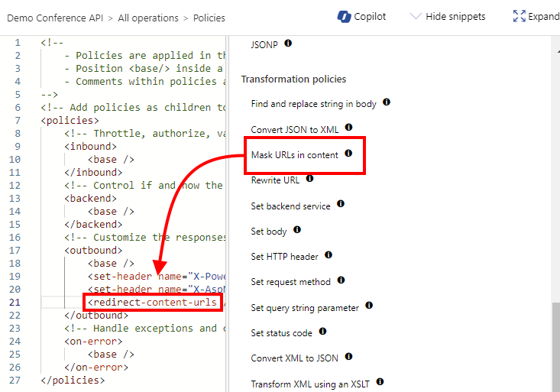Screen dimensions: 560x392
Task: Click the set-header X-Powe line
Action: coord(157,277)
